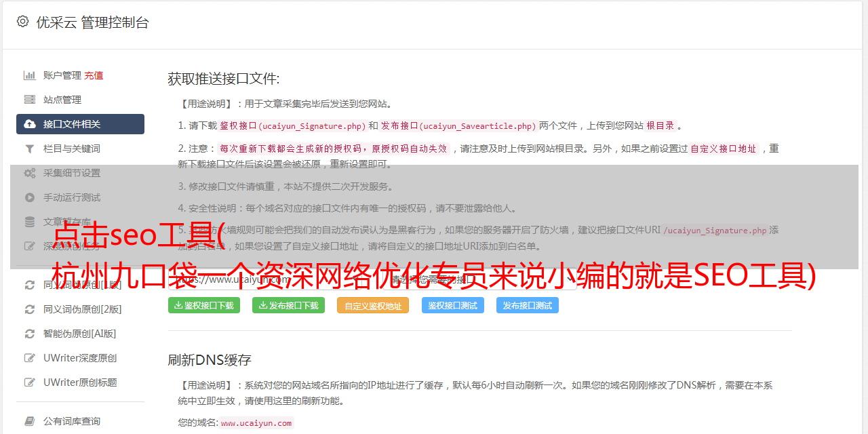Select the 接口文件相关 sidebar item

80,124
